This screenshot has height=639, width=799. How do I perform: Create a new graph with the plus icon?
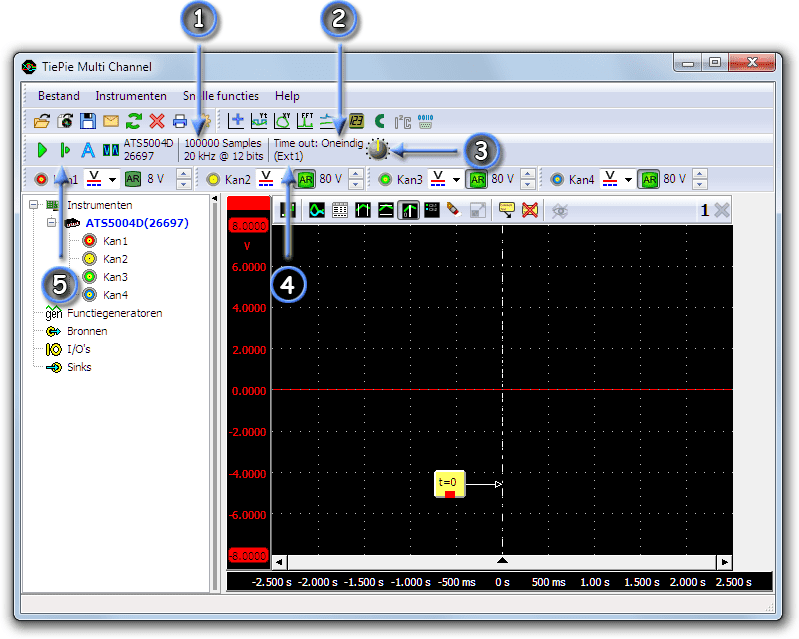click(x=236, y=121)
